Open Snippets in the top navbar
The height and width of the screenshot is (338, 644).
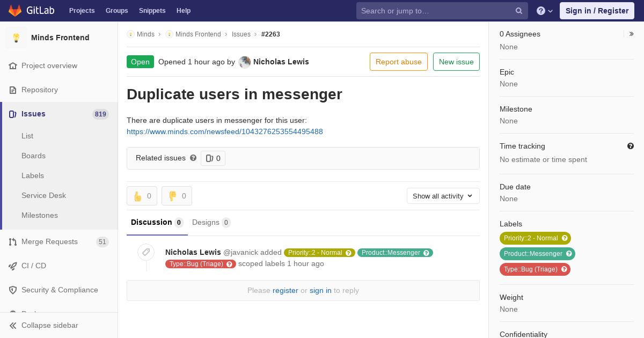click(x=152, y=11)
